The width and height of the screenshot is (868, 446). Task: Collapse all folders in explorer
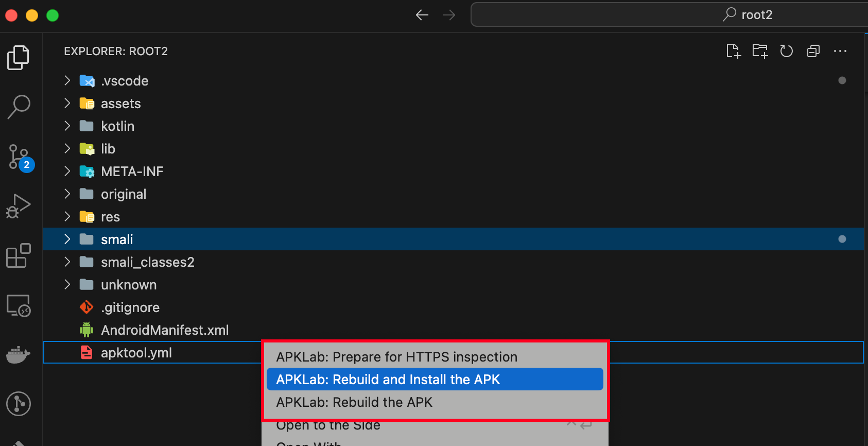[813, 51]
